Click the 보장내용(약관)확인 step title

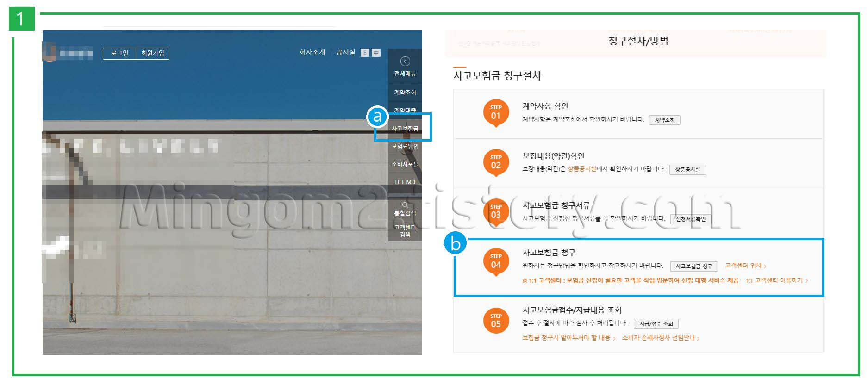coord(553,156)
